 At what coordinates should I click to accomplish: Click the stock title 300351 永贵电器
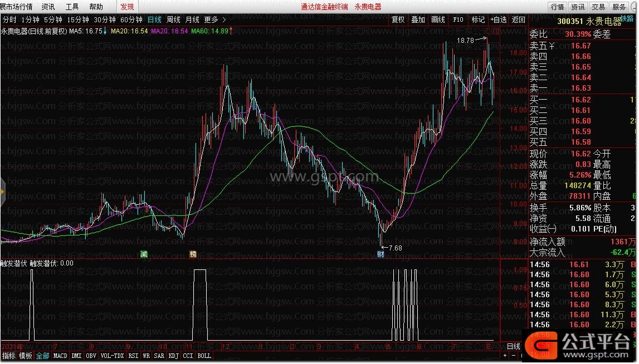pos(589,21)
